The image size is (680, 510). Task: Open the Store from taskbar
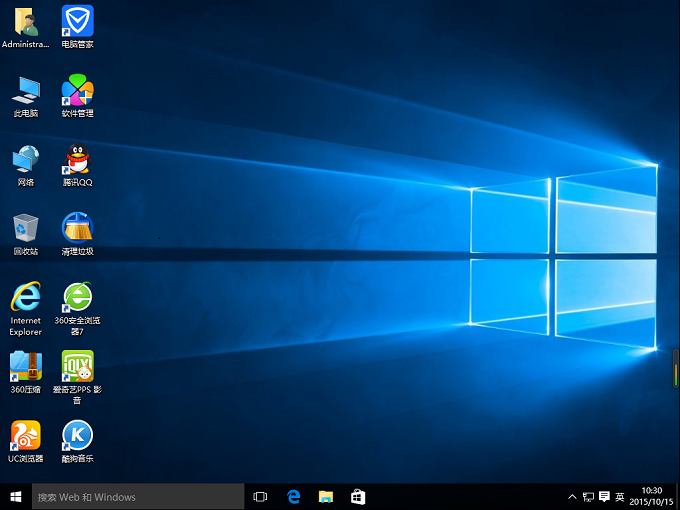(x=358, y=497)
